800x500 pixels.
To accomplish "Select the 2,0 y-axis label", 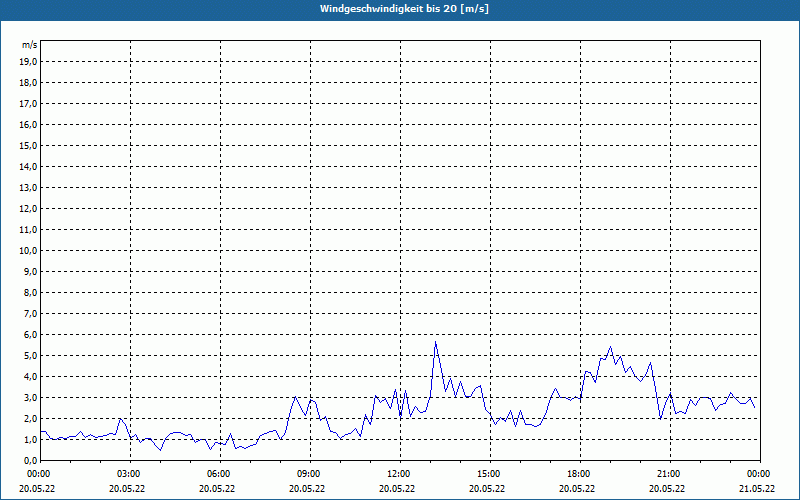I will click(x=31, y=418).
